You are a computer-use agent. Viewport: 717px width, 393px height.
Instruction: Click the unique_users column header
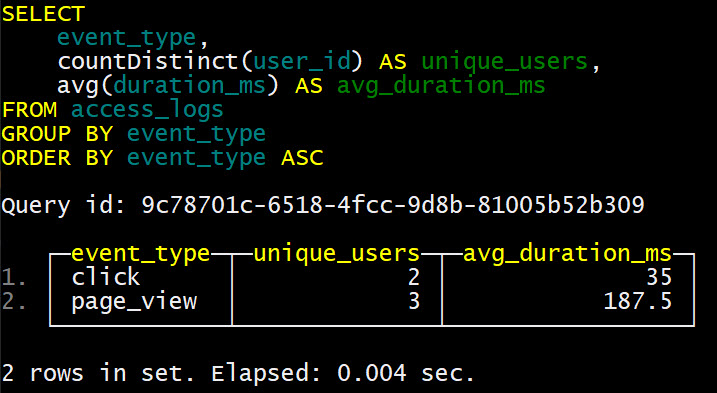(x=337, y=253)
